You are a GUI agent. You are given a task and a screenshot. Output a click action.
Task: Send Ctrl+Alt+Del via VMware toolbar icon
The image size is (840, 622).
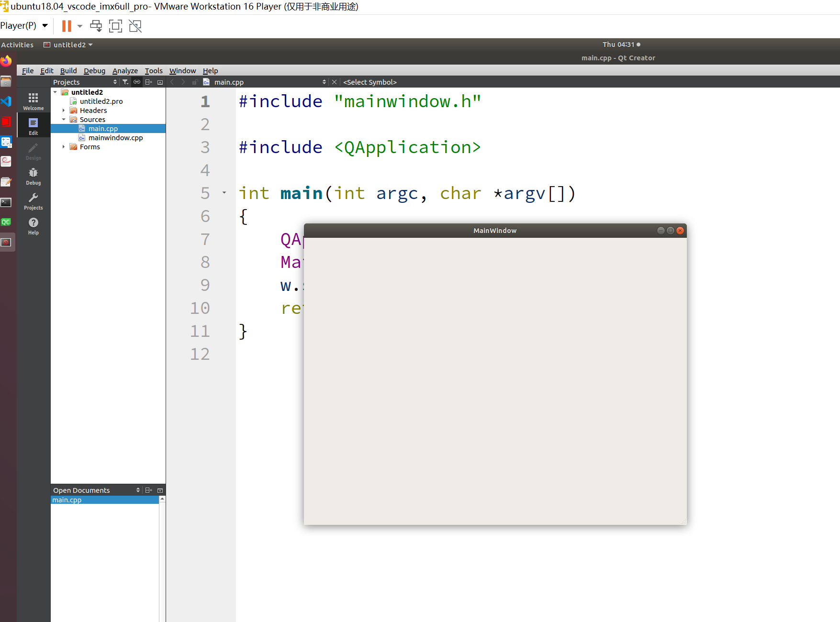(x=96, y=26)
